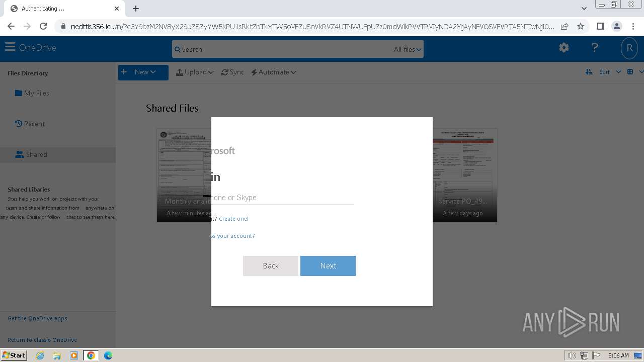This screenshot has height=362, width=644.
Task: Click the can't access your account link
Action: click(233, 236)
